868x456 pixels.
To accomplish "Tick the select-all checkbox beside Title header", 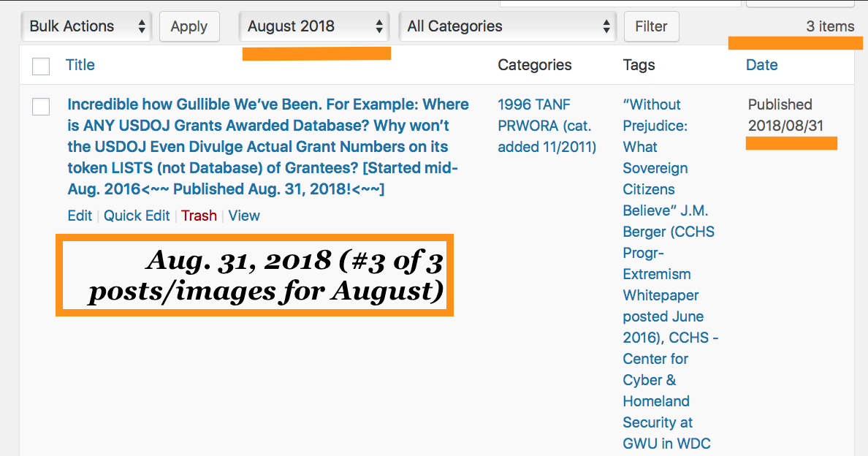I will [41, 66].
